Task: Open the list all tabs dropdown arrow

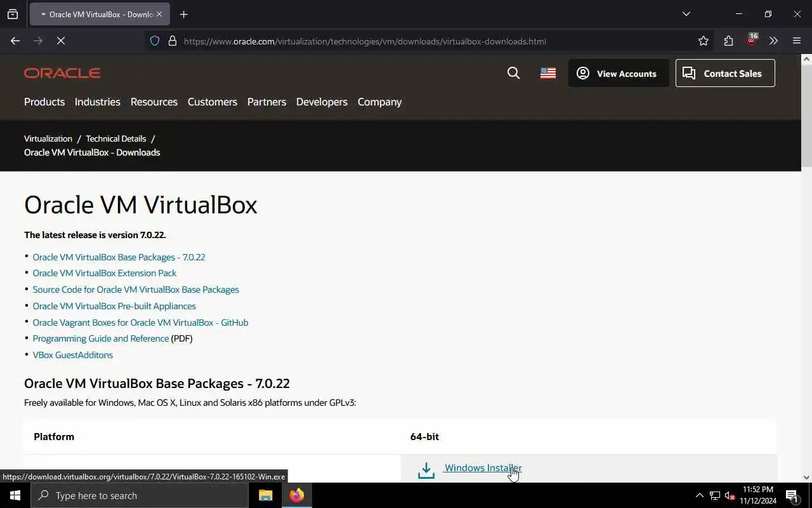Action: coord(686,14)
